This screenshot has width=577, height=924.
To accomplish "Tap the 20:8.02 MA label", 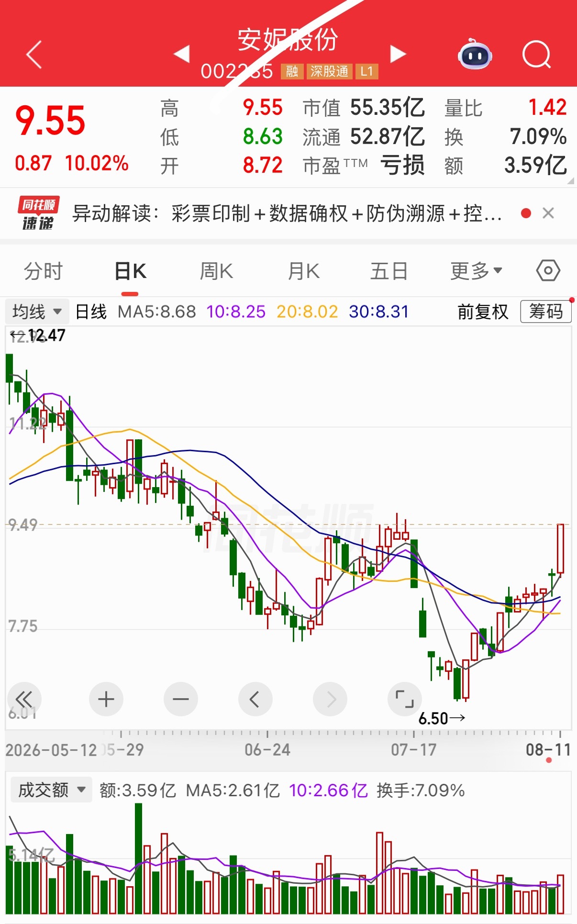I will (307, 312).
